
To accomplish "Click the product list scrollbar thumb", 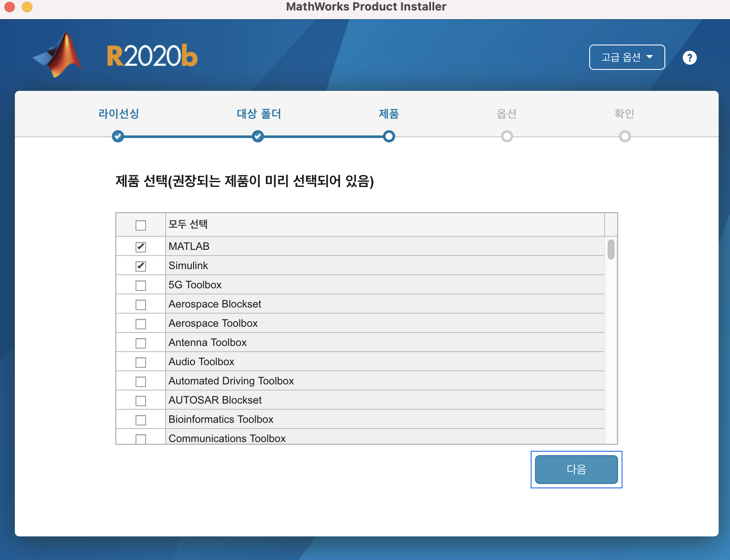I will pyautogui.click(x=611, y=249).
